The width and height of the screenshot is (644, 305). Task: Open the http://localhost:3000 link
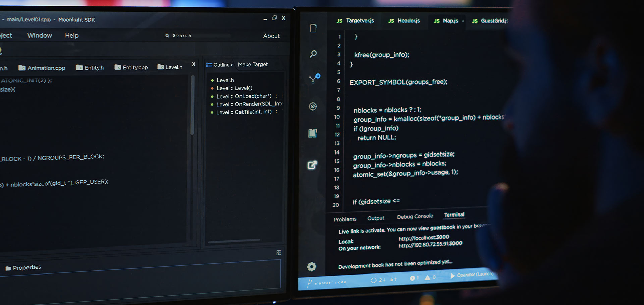coord(424,238)
